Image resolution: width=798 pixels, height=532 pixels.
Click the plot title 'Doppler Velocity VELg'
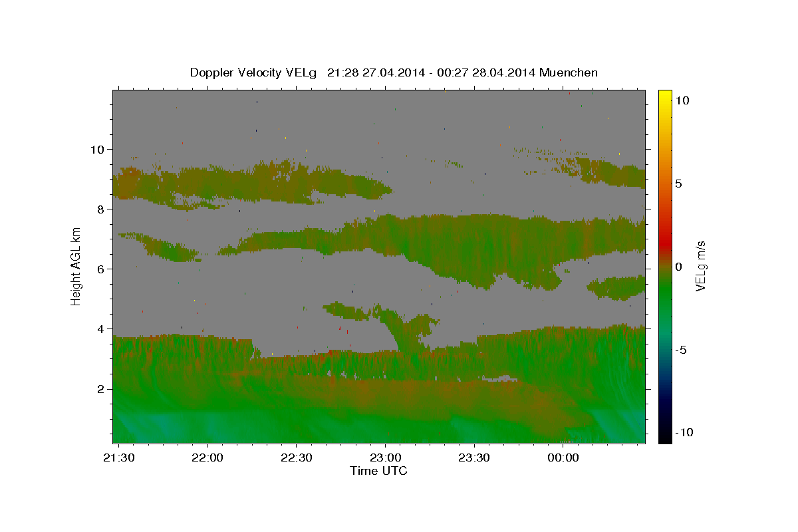(253, 72)
